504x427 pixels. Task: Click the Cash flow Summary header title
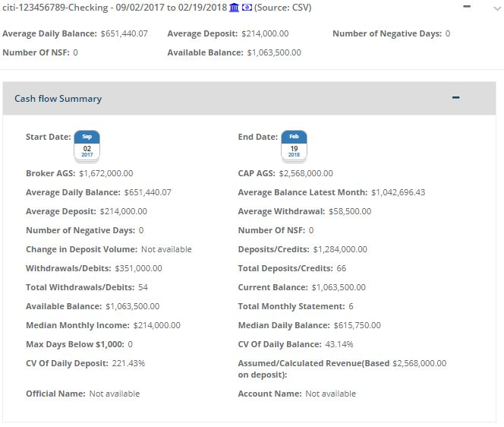point(58,99)
